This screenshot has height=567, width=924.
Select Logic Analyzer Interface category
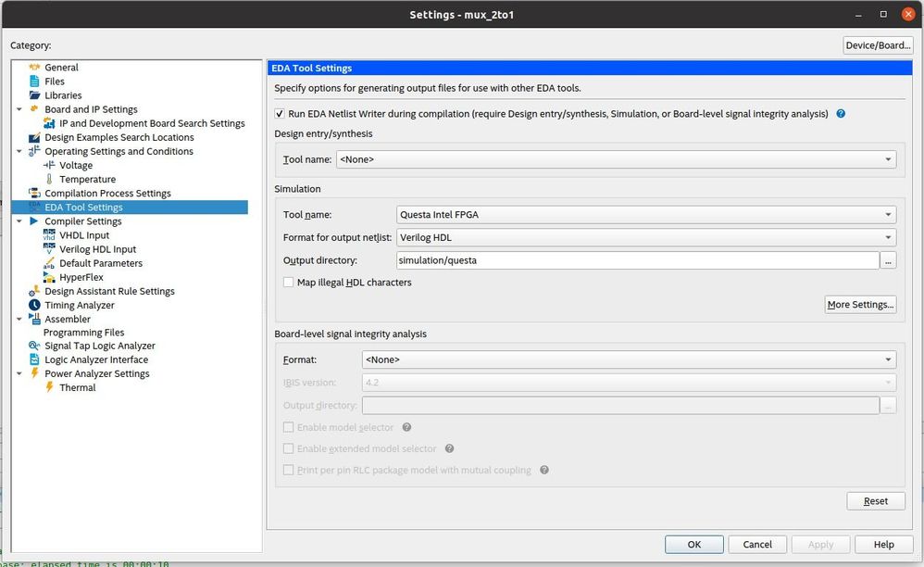point(96,359)
